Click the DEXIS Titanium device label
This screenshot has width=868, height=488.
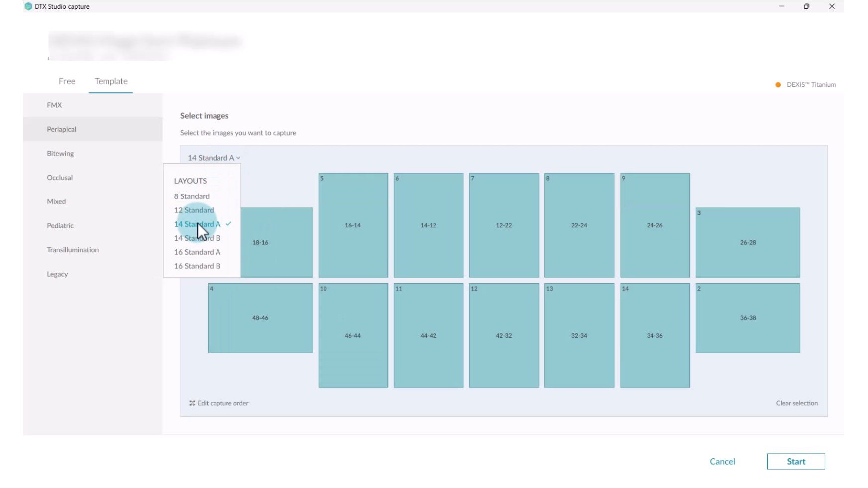click(x=811, y=85)
